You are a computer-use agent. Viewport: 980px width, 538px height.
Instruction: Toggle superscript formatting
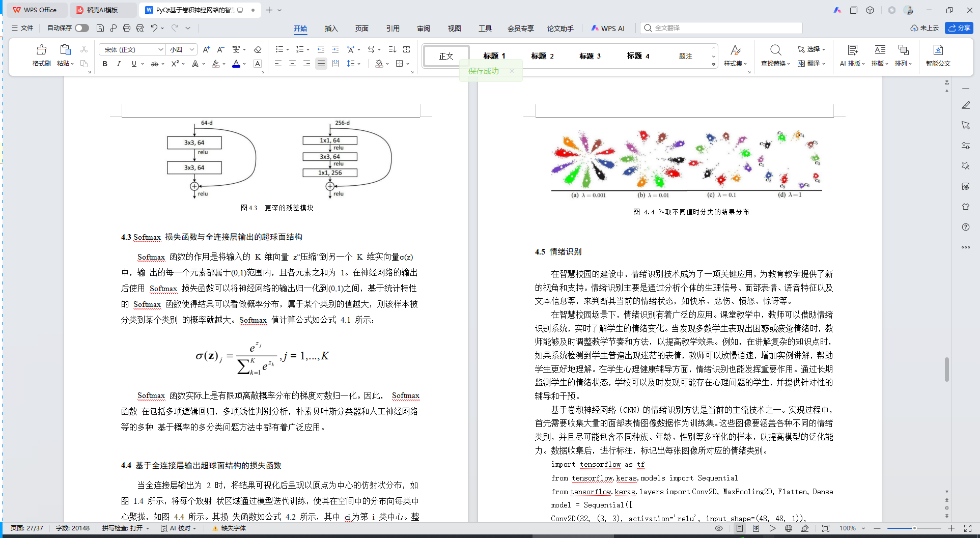tap(175, 64)
